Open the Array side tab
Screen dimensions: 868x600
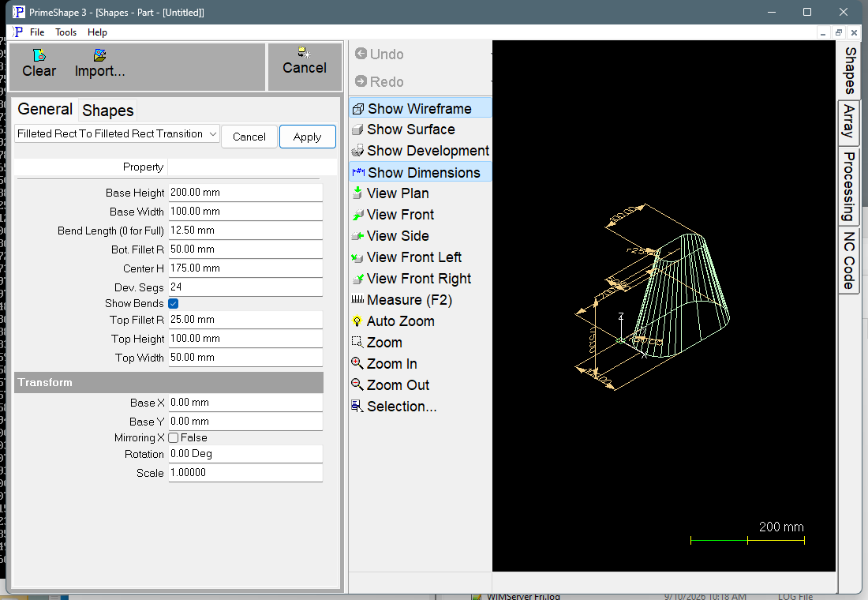point(849,122)
